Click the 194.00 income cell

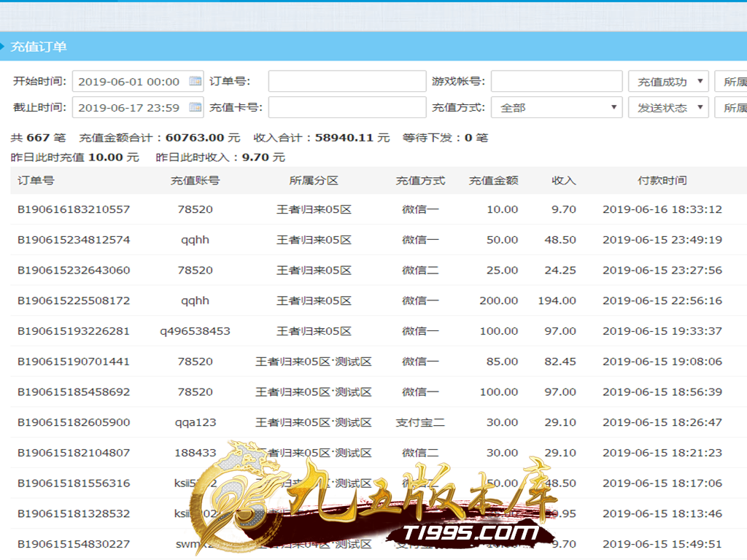[x=557, y=300]
